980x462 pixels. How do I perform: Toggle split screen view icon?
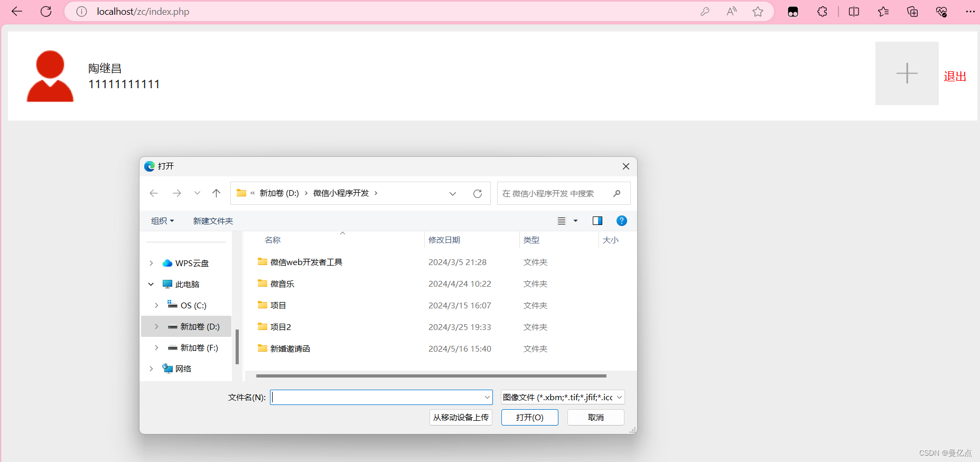(854, 12)
